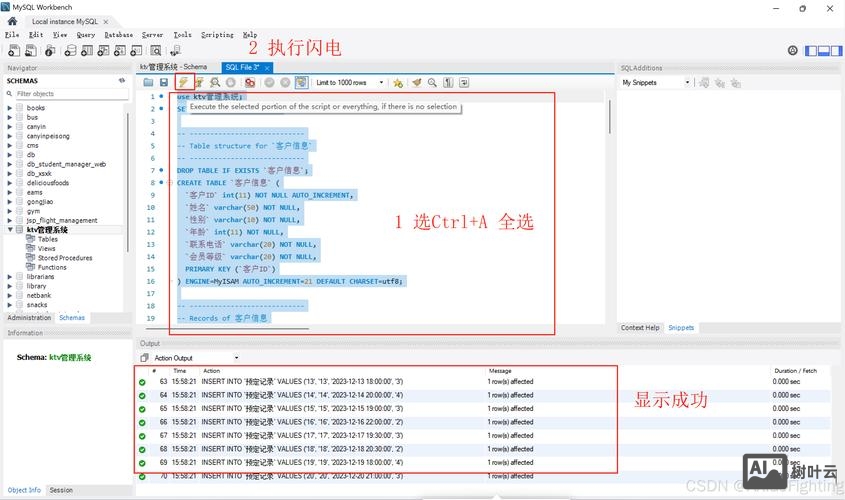
Task: Toggle right sidebar visibility
Action: 836,51
